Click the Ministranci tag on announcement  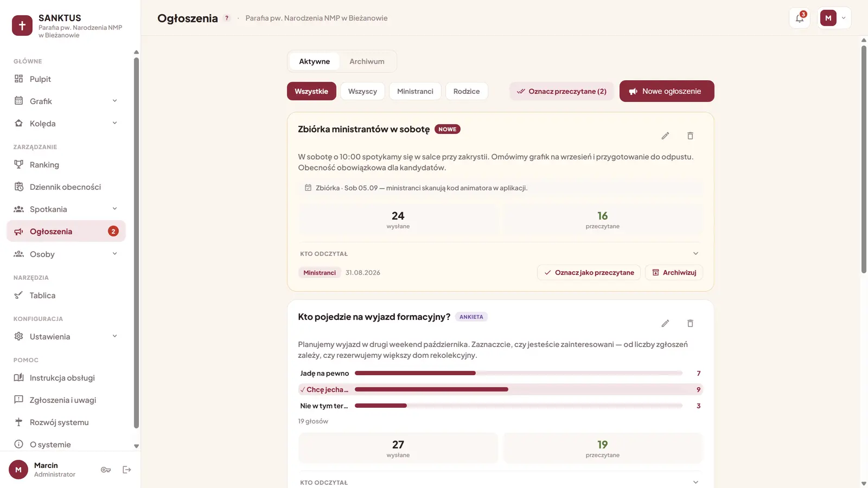click(x=320, y=273)
